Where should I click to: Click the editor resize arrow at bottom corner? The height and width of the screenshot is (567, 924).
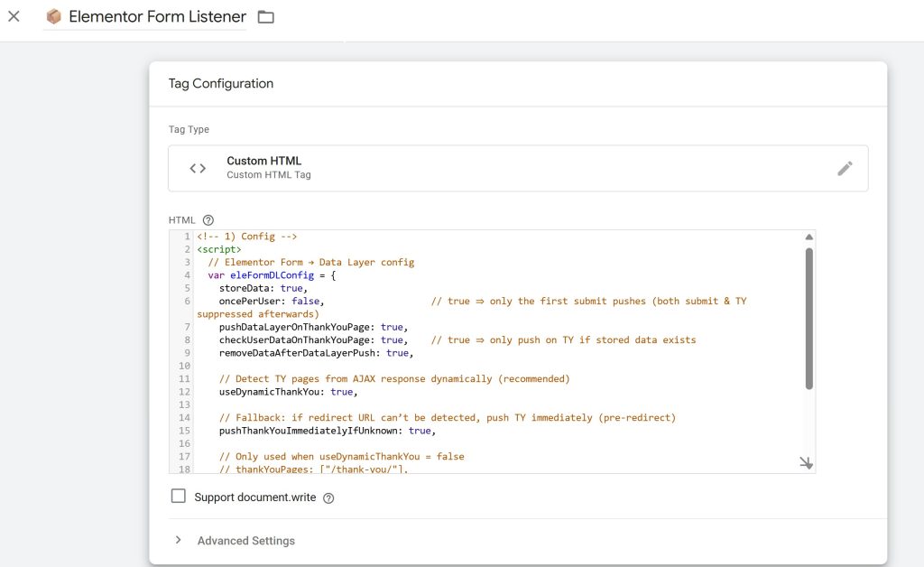point(806,462)
